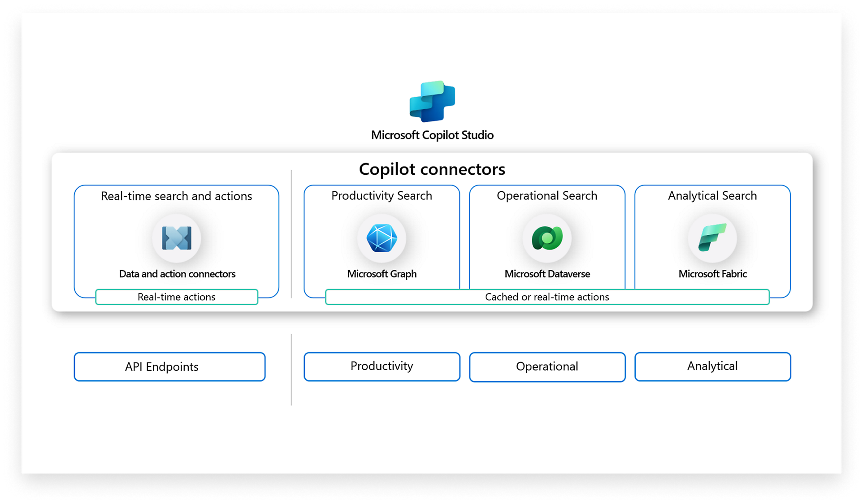The width and height of the screenshot is (863, 504).
Task: Select the 'Microsoft Graph' caption
Action: 382,274
